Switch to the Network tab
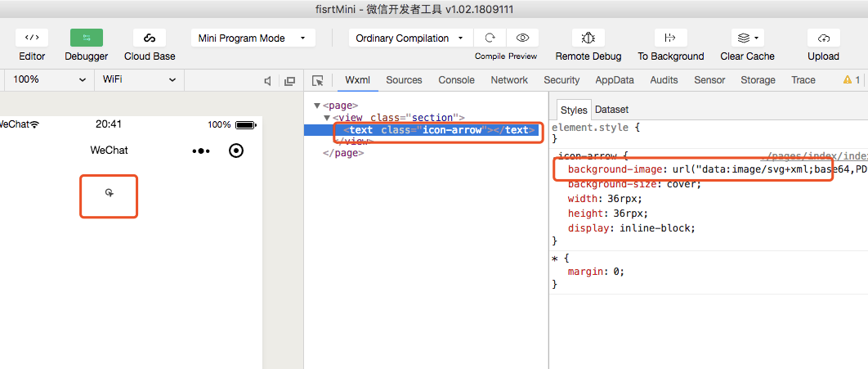This screenshot has width=868, height=369. 509,80
